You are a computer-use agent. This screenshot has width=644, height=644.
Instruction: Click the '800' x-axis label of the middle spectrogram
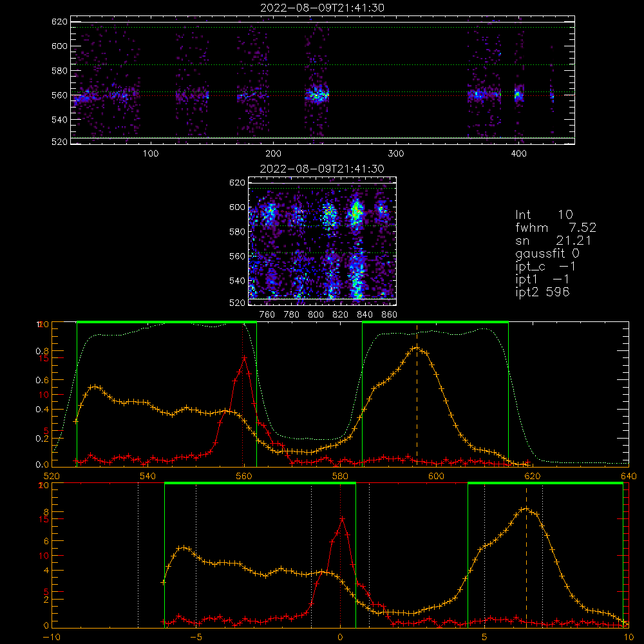(316, 315)
